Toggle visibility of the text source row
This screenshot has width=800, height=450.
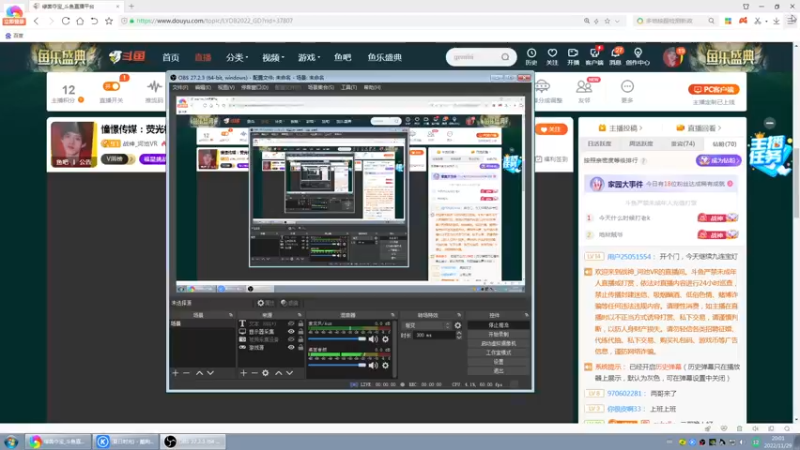(x=291, y=323)
